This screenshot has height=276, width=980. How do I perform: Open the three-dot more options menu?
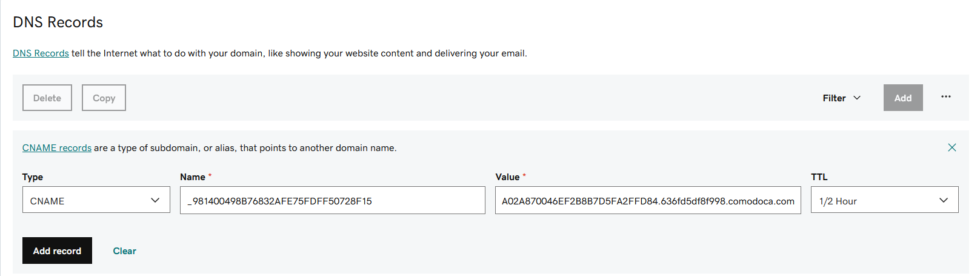(x=945, y=97)
